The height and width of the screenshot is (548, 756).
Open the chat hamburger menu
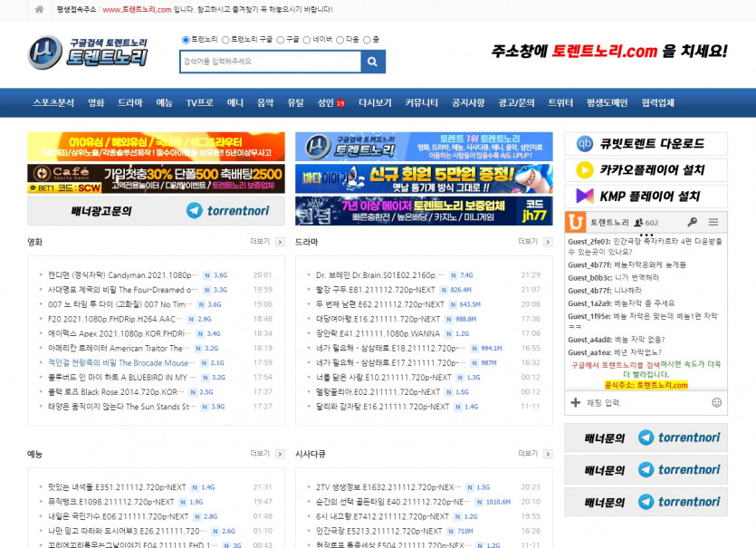click(x=713, y=222)
